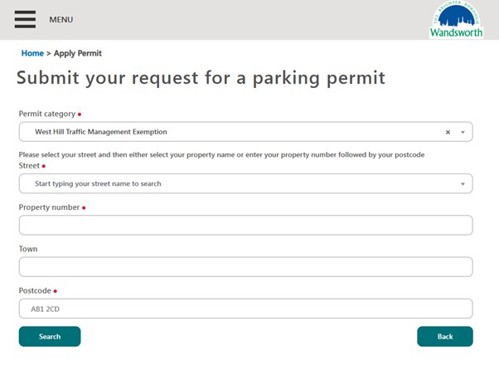Click into the Property number field
The image size is (499, 370).
pyautogui.click(x=246, y=225)
